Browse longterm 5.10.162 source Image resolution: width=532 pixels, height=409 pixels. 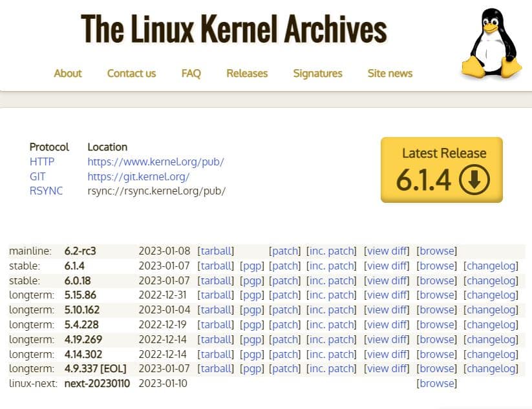pos(437,310)
